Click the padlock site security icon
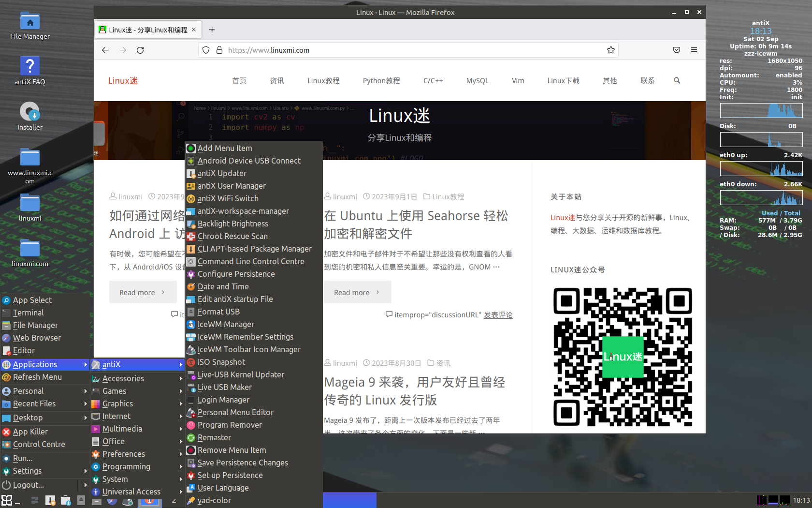The width and height of the screenshot is (812, 508). [x=219, y=50]
